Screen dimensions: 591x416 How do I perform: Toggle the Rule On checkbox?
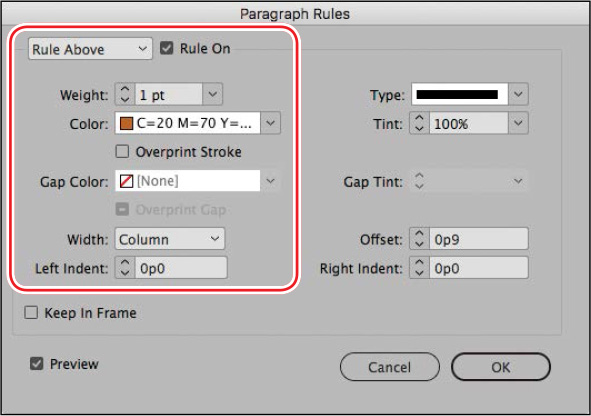pyautogui.click(x=167, y=48)
